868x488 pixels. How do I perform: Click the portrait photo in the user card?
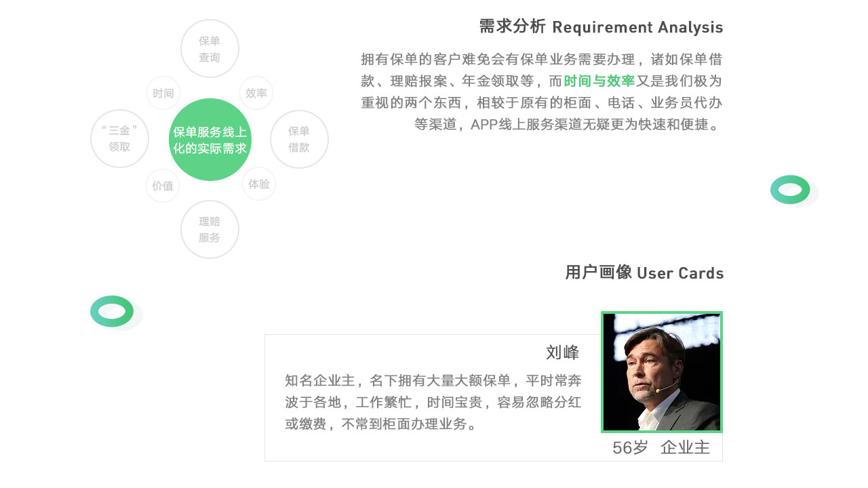[x=661, y=372]
